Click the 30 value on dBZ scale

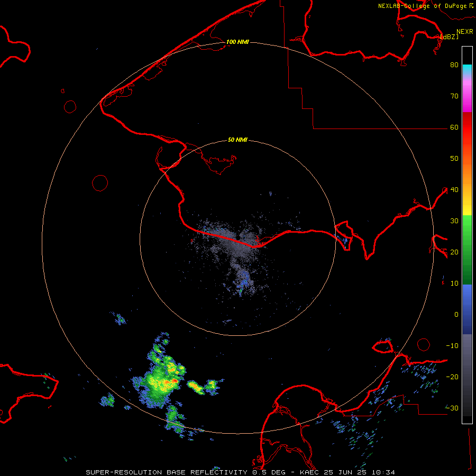pos(454,221)
